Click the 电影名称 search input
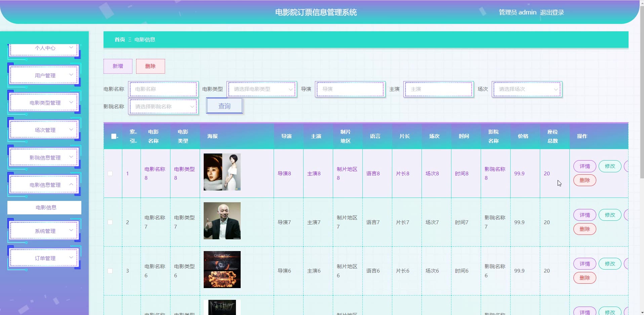Image resolution: width=644 pixels, height=315 pixels. coord(163,89)
